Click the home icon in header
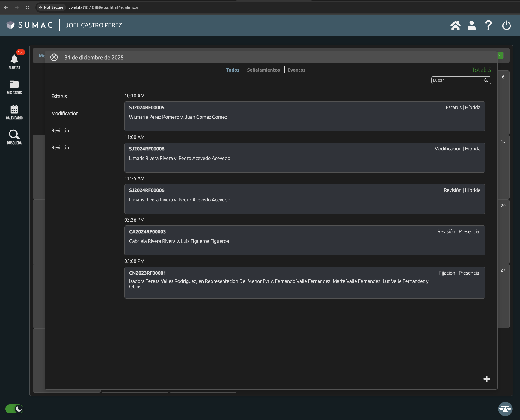 (x=455, y=25)
